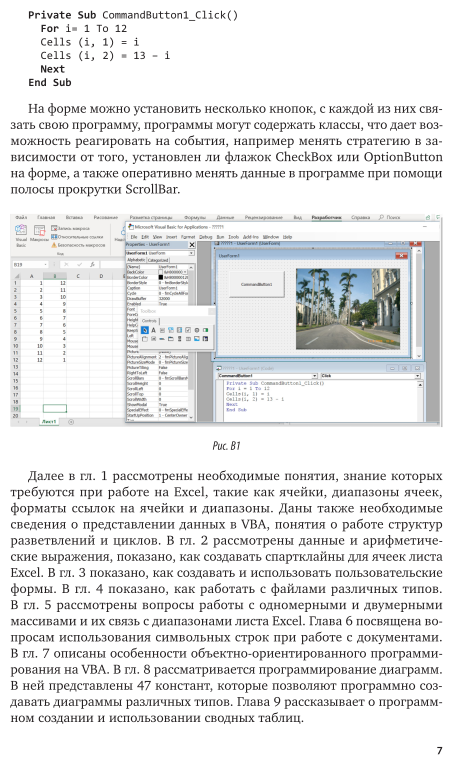Viewport: 453px width, 765px height.
Task: Select the ToggleButton control in Toolbox
Action: point(206,330)
